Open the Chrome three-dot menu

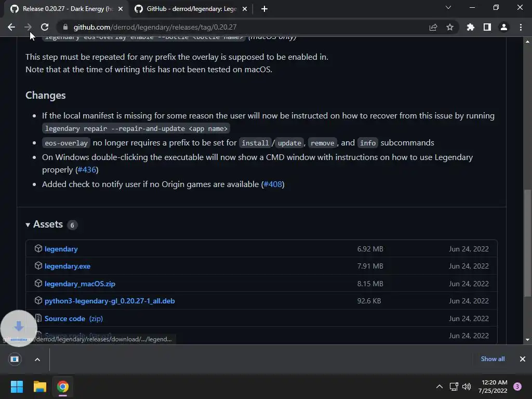[521, 27]
